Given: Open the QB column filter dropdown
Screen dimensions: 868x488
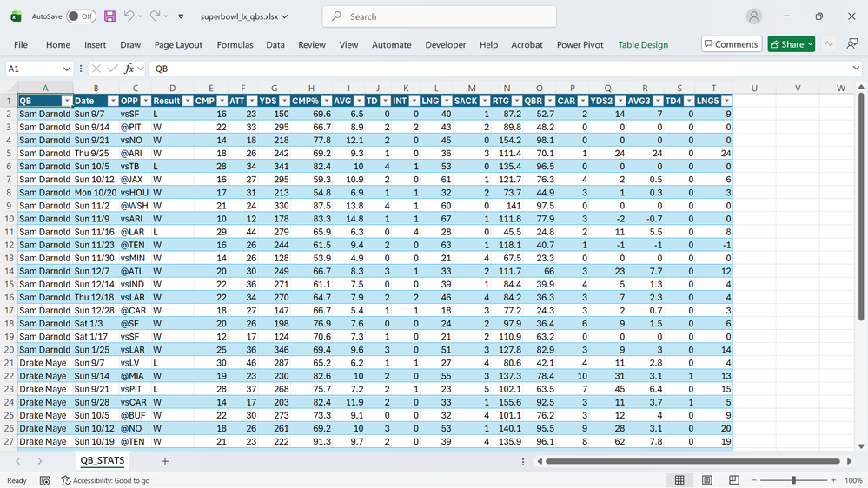Looking at the screenshot, I should coord(66,101).
